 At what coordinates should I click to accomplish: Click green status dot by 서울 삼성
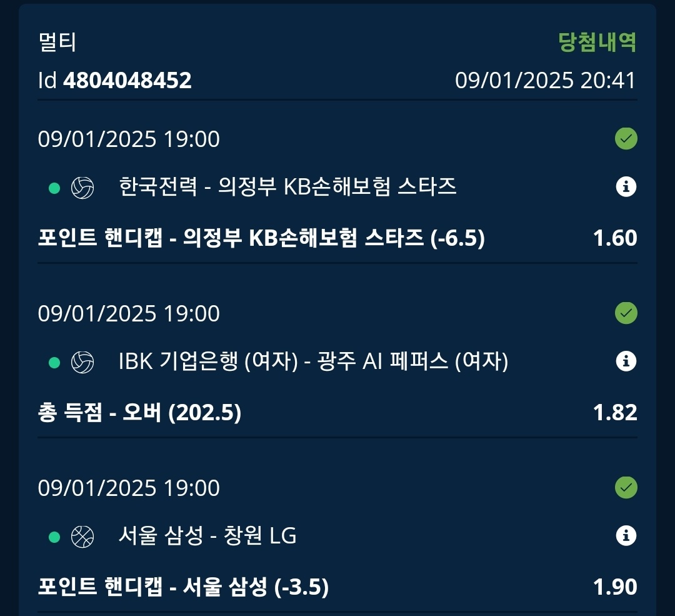(x=54, y=537)
